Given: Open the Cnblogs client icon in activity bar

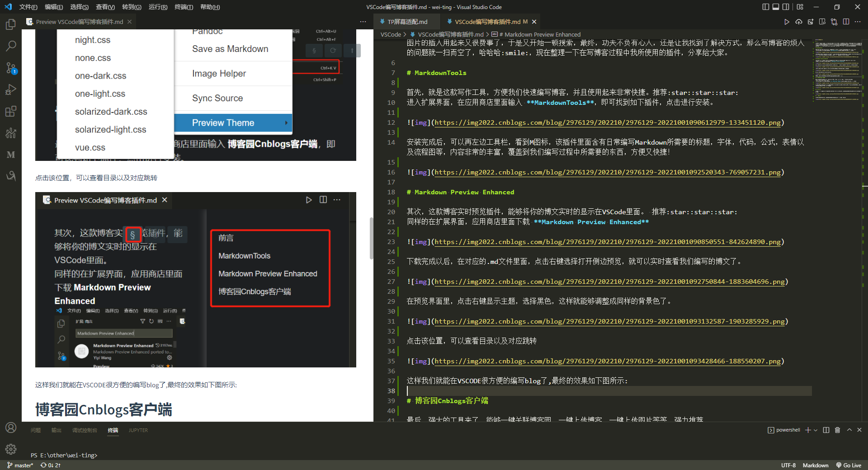Looking at the screenshot, I should pyautogui.click(x=11, y=176).
